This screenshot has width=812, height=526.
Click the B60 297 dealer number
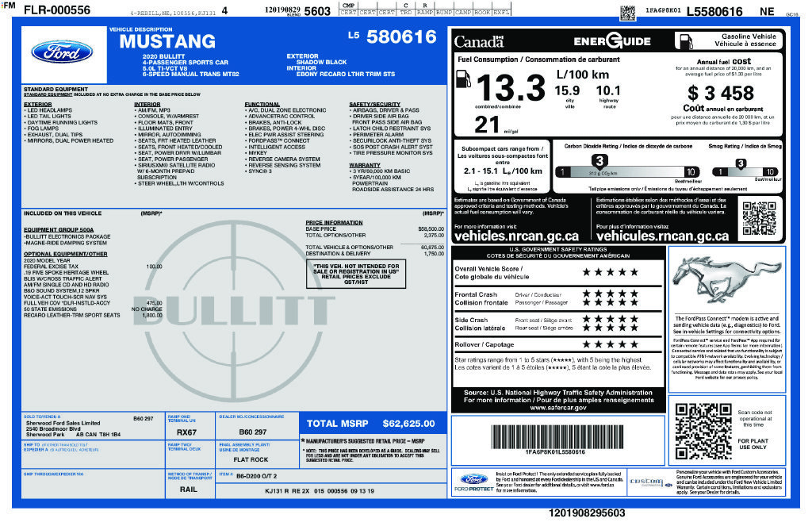pyautogui.click(x=253, y=432)
